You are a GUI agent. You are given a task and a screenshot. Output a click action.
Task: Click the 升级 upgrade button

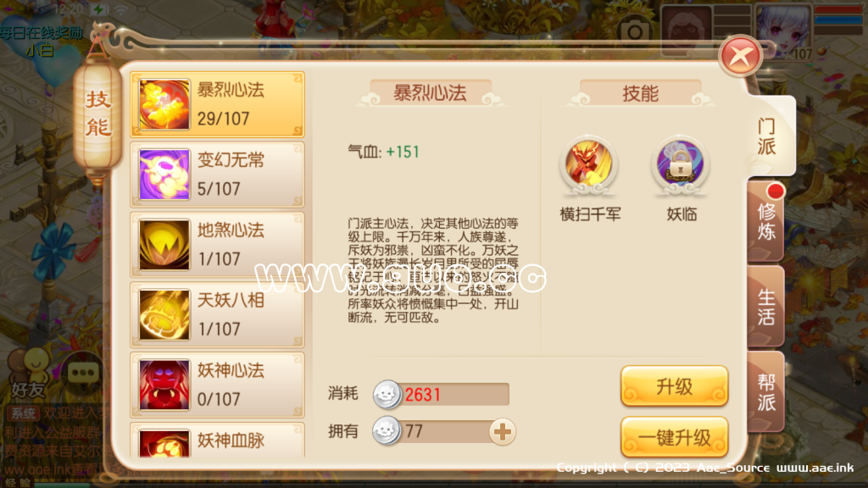coord(674,386)
